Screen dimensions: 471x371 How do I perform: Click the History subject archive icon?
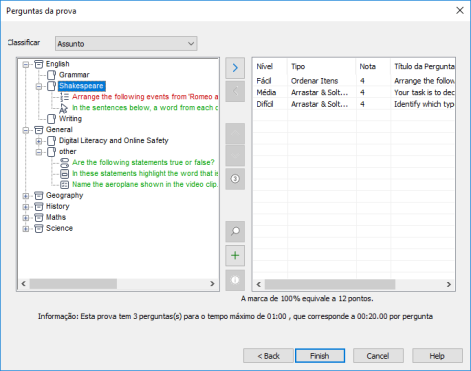(39, 207)
